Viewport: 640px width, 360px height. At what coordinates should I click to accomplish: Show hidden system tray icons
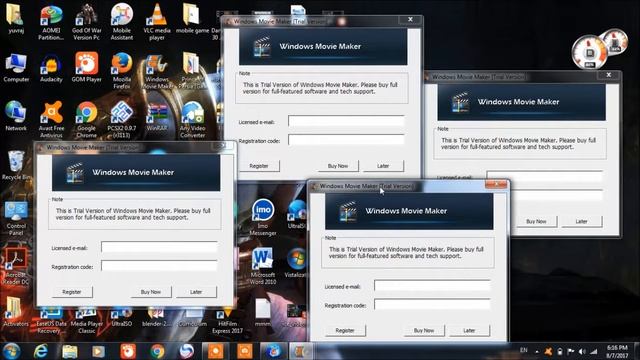pyautogui.click(x=537, y=351)
